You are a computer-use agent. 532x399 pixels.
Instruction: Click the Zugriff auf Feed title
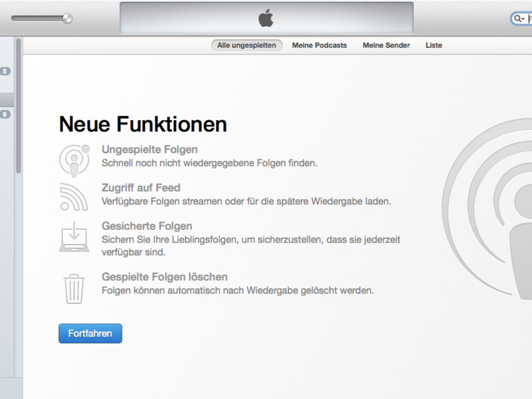[x=141, y=188]
